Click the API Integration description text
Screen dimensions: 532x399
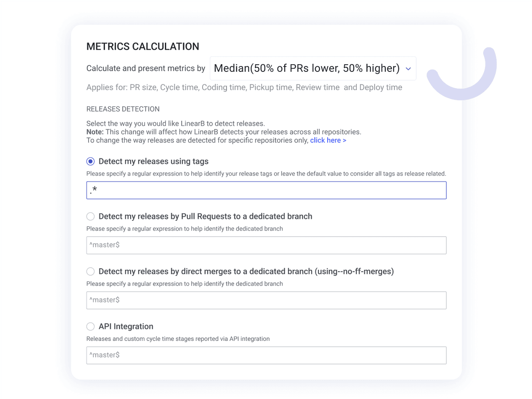[178, 339]
